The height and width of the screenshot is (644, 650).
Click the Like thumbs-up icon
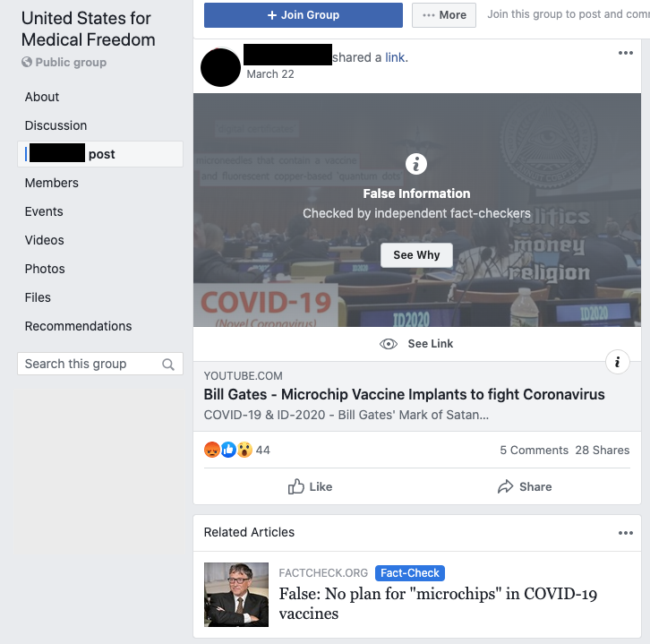(296, 486)
